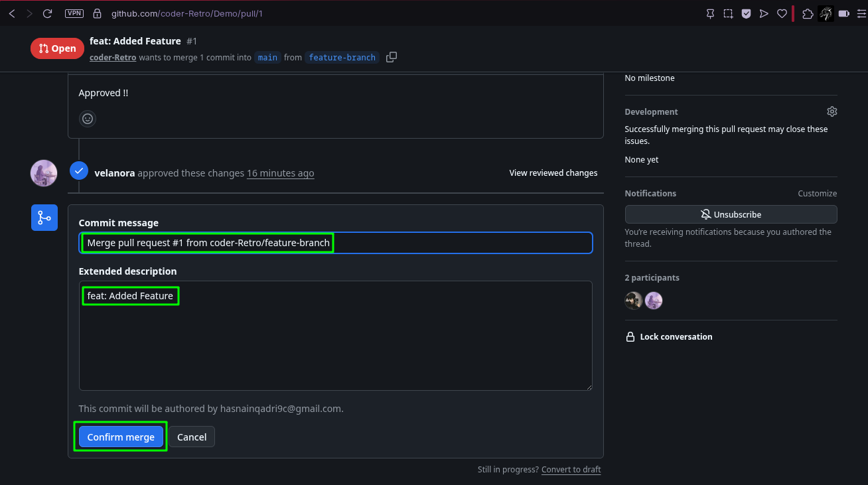
Task: Click the blue merge branch icon
Action: [x=44, y=218]
